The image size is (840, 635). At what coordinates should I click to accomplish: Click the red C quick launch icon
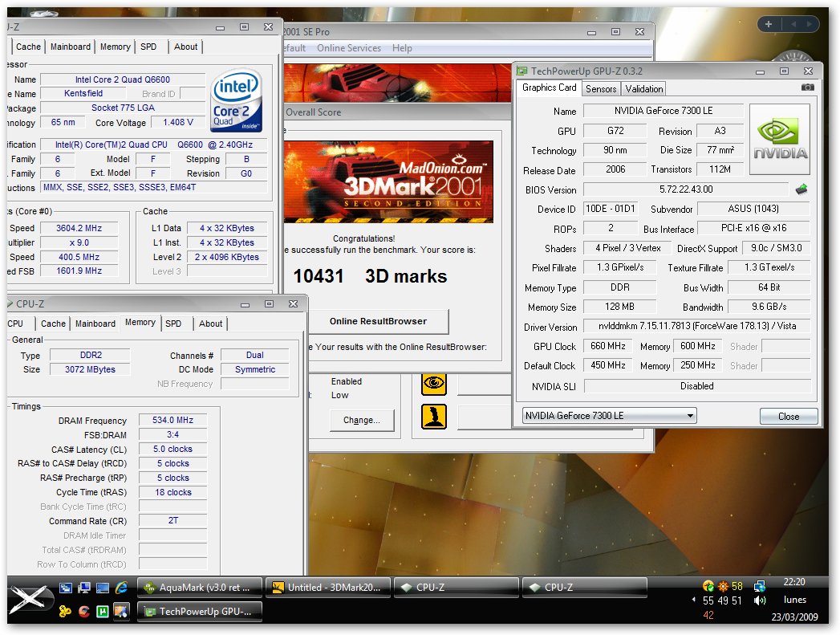point(83,611)
